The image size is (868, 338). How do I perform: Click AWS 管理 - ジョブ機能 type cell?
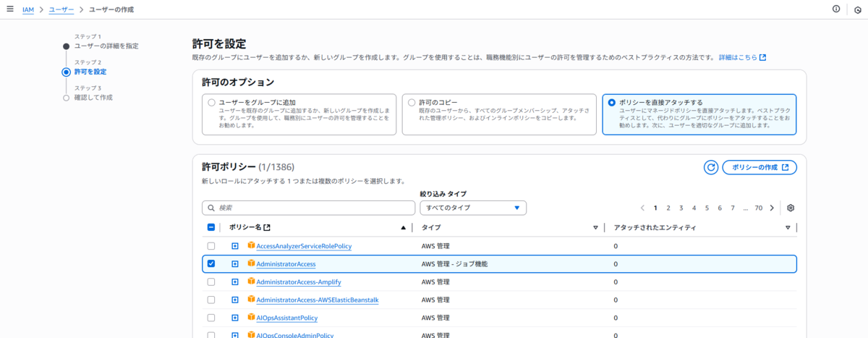pyautogui.click(x=454, y=264)
